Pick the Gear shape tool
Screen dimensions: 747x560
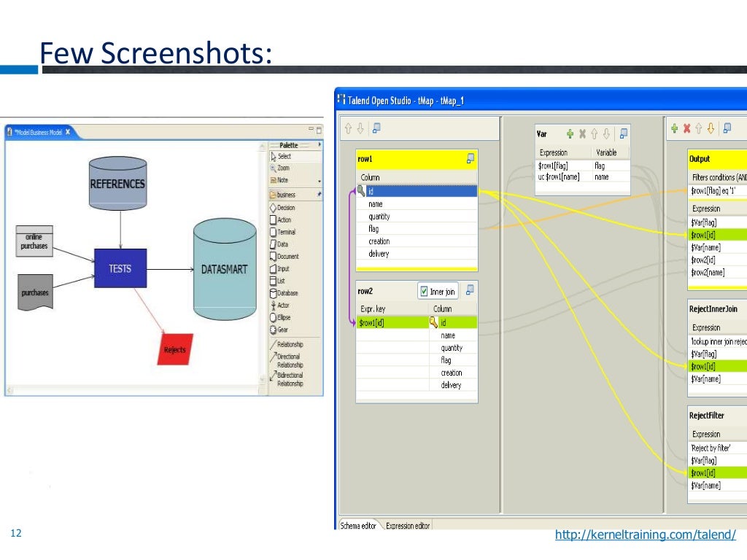[x=279, y=330]
